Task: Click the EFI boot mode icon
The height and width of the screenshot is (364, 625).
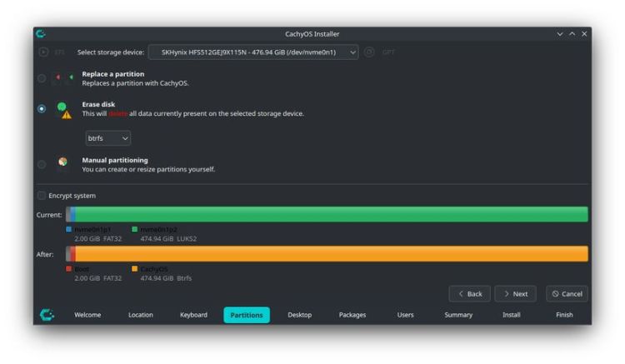Action: point(43,52)
